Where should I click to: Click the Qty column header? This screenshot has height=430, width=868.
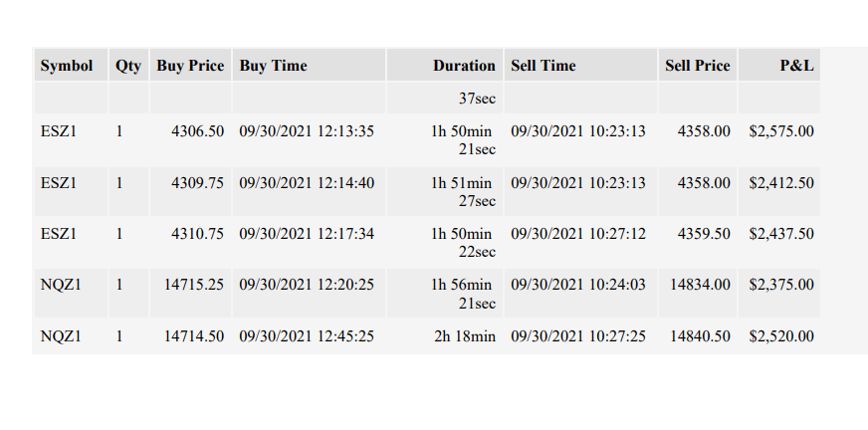click(128, 66)
